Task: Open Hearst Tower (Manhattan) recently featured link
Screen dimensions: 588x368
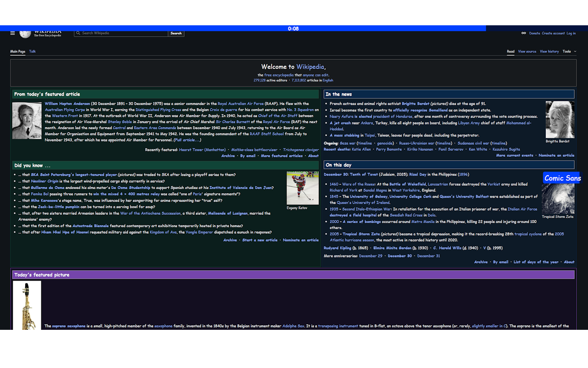Action: pos(202,149)
